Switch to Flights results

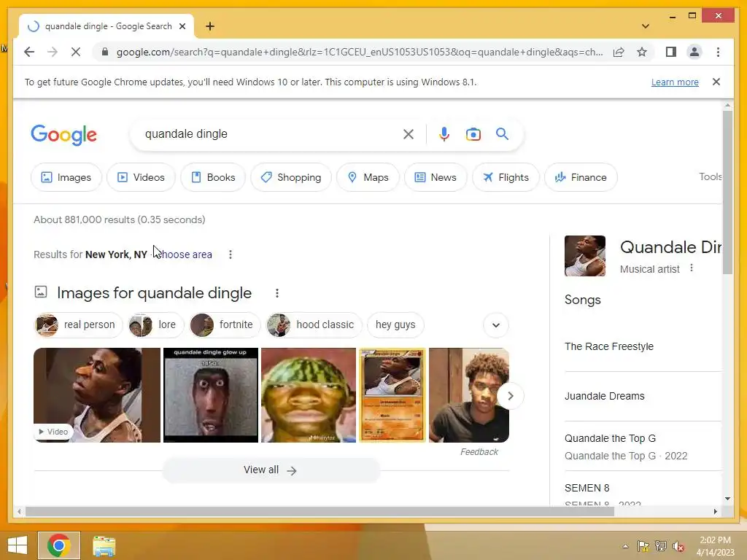tap(506, 177)
